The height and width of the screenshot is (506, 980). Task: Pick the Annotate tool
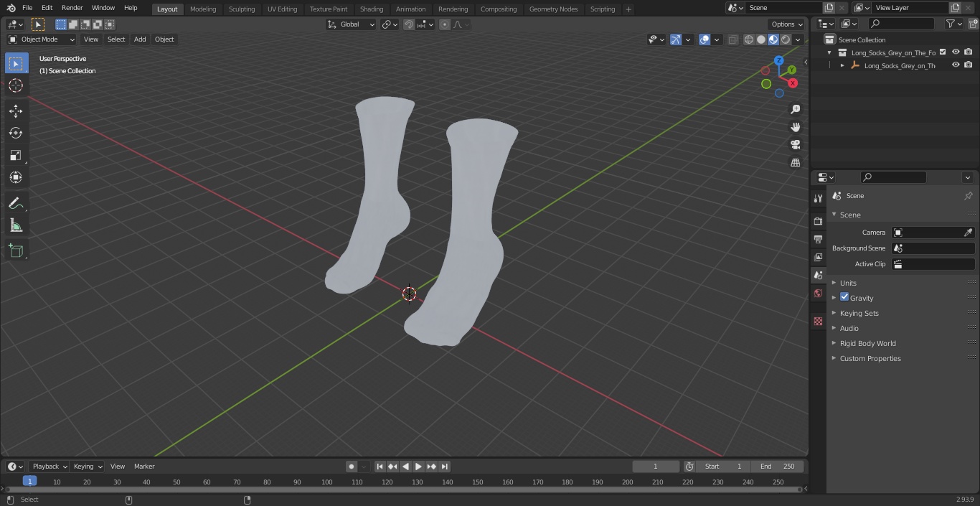tap(16, 204)
